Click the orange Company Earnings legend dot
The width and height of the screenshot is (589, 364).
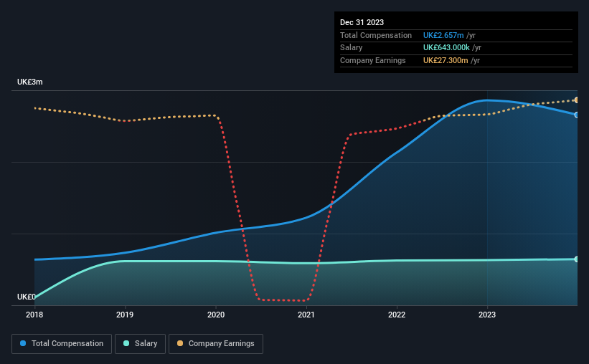click(180, 343)
